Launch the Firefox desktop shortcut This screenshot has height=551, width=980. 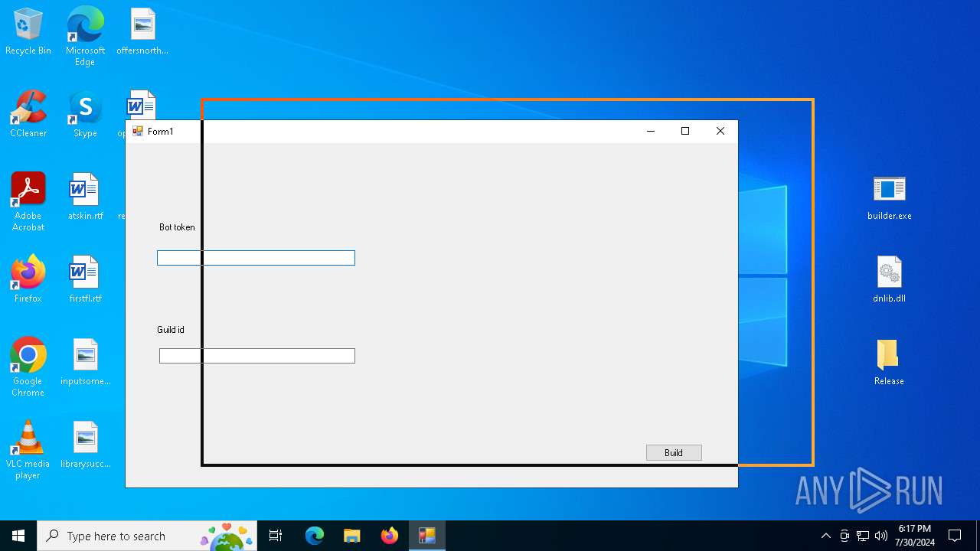[x=28, y=280]
